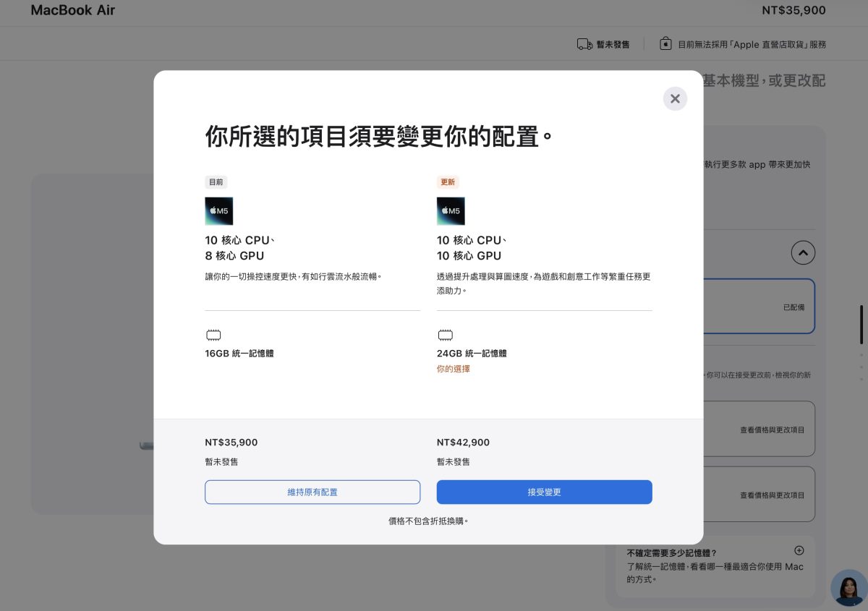This screenshot has height=611, width=868.
Task: Click NT$35,900 price in dialog footer
Action: coord(231,443)
